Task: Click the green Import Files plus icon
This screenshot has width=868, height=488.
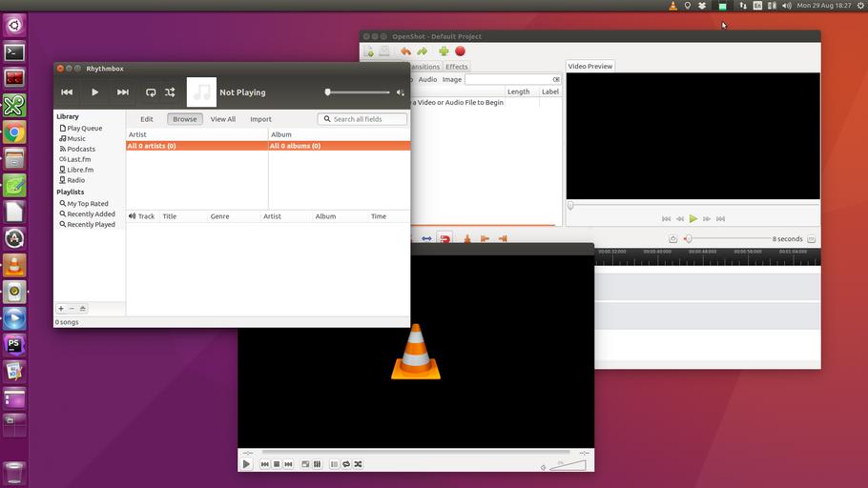Action: (444, 51)
